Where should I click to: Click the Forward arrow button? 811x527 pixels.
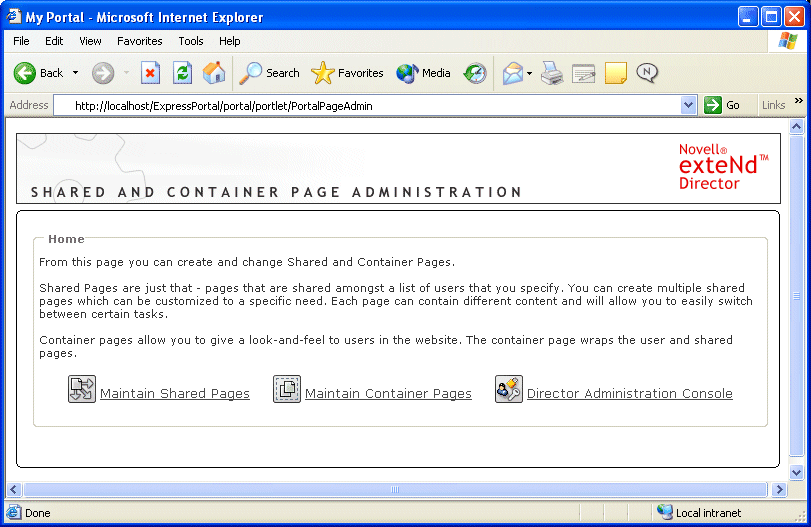tap(103, 73)
